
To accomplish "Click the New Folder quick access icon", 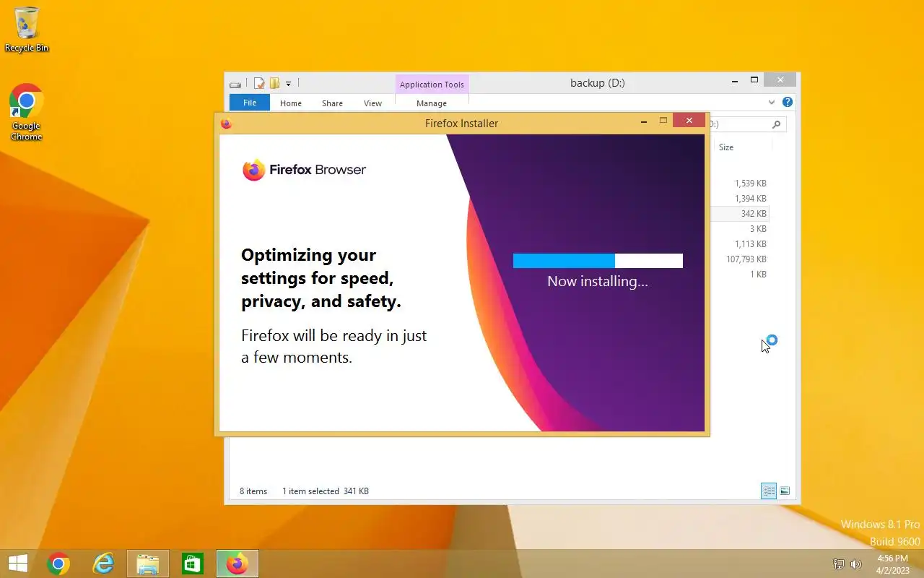I will click(x=274, y=83).
